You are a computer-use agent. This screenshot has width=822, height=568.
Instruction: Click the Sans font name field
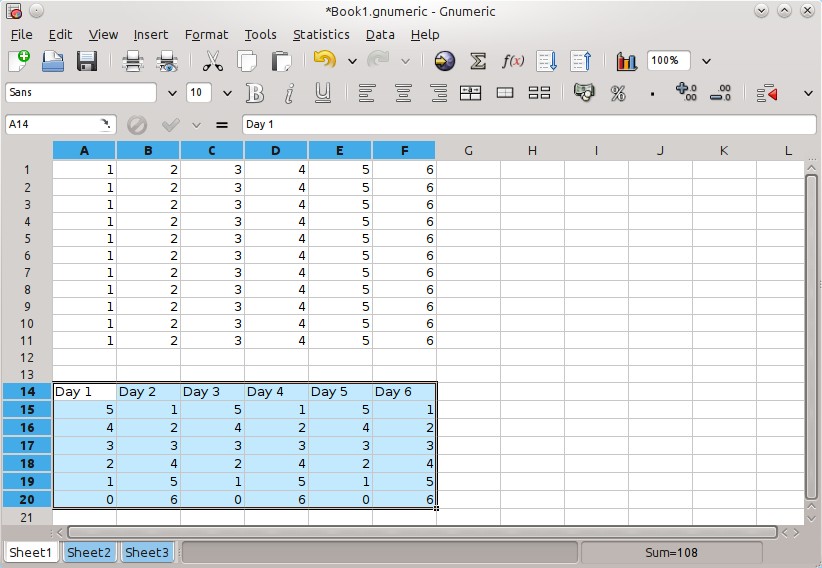(x=81, y=93)
